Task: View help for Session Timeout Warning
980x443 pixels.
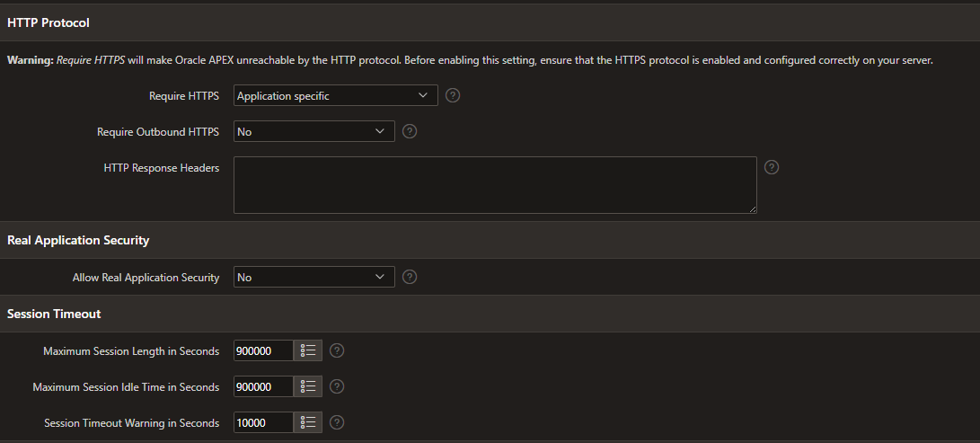Action: (x=337, y=422)
